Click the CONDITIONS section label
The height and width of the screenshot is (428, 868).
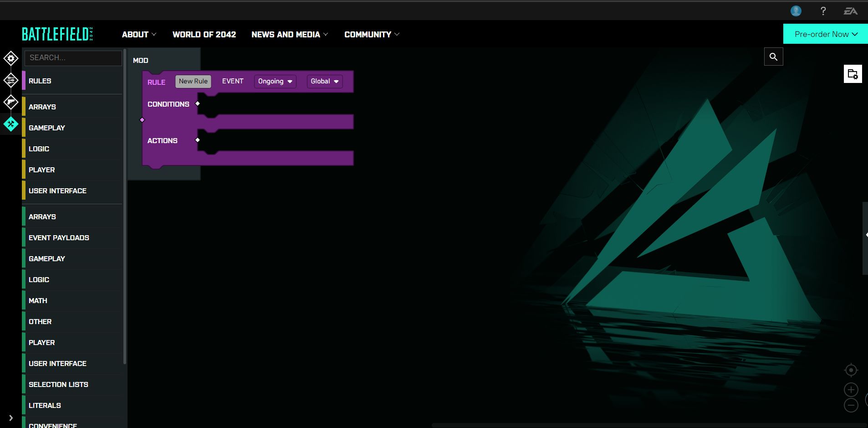pos(168,104)
